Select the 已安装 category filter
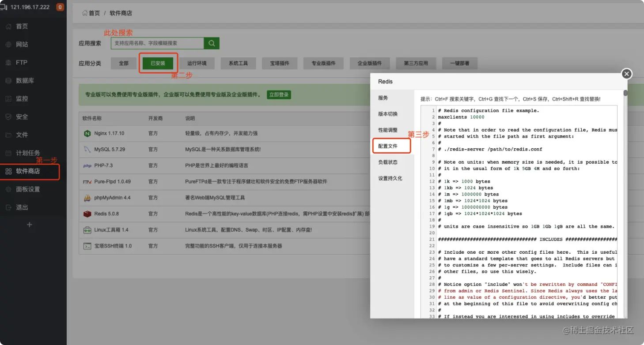644x345 pixels. click(158, 64)
